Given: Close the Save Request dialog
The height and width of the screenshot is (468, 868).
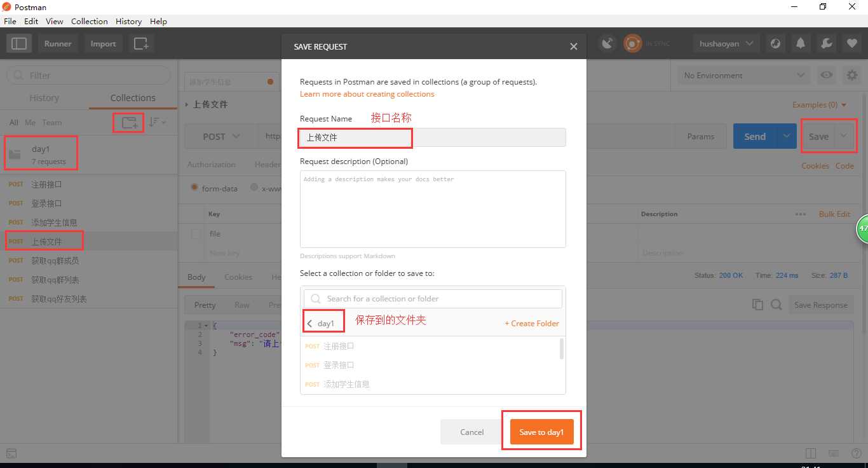Looking at the screenshot, I should pyautogui.click(x=573, y=46).
